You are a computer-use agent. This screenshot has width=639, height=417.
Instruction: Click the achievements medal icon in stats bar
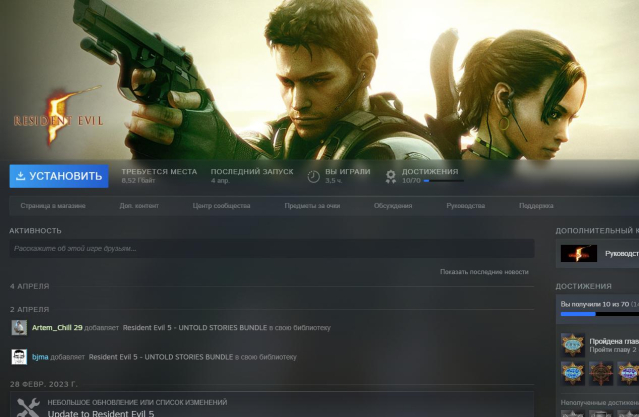pyautogui.click(x=391, y=177)
